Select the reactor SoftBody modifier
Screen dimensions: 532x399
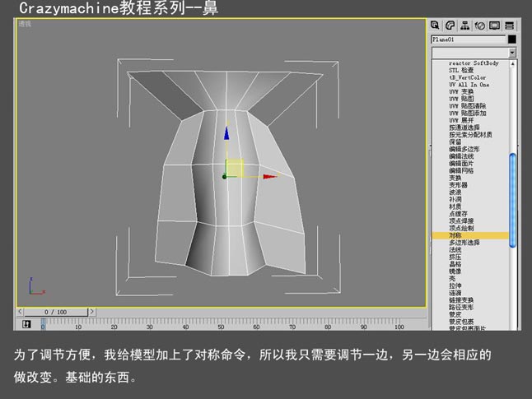[474, 63]
